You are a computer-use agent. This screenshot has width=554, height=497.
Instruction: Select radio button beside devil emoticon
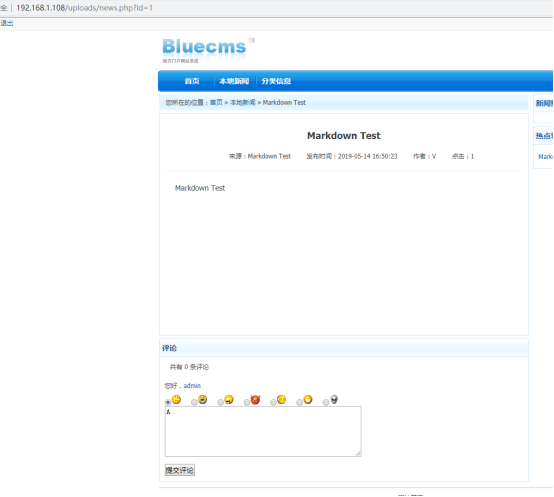coord(247,402)
